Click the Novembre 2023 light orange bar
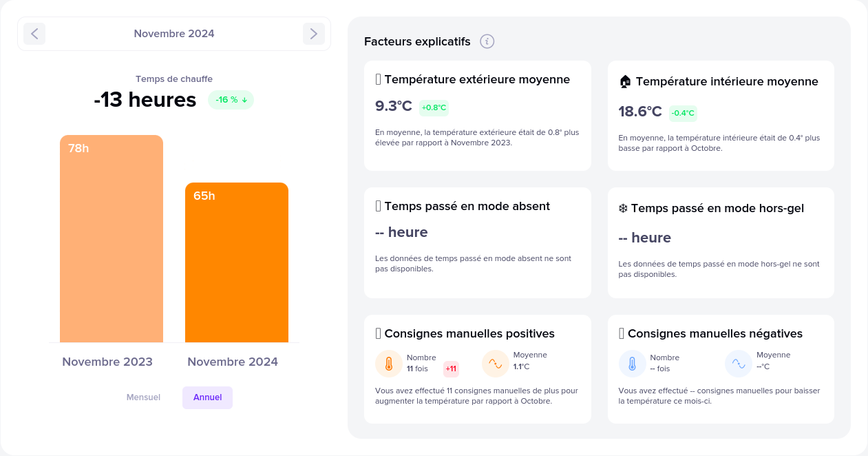 tap(112, 241)
